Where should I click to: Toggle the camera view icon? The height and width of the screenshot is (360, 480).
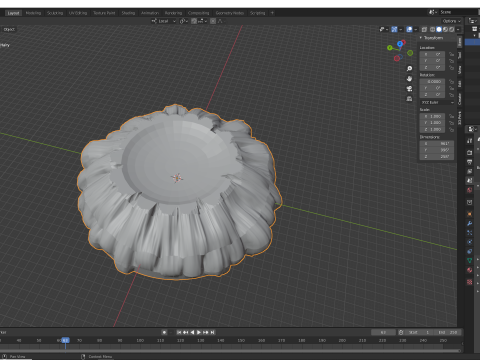(409, 89)
